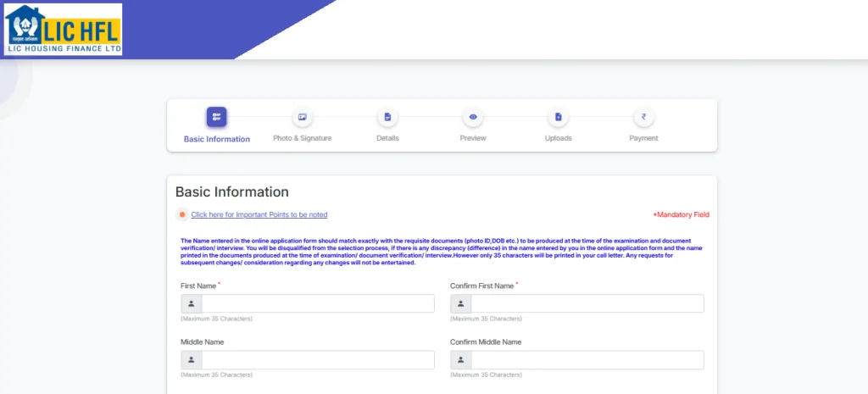
Task: Click the orange bullet beside Important Points
Action: point(182,215)
